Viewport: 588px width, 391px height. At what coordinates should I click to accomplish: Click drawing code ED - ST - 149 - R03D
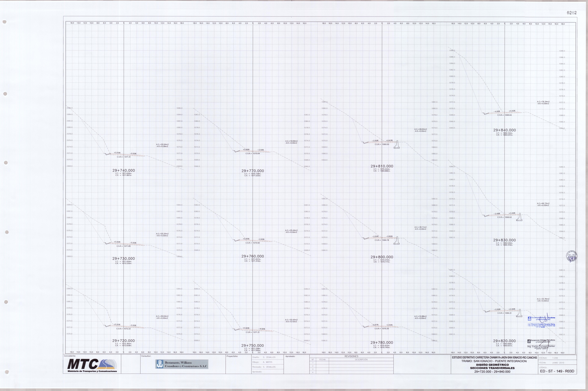(x=557, y=371)
